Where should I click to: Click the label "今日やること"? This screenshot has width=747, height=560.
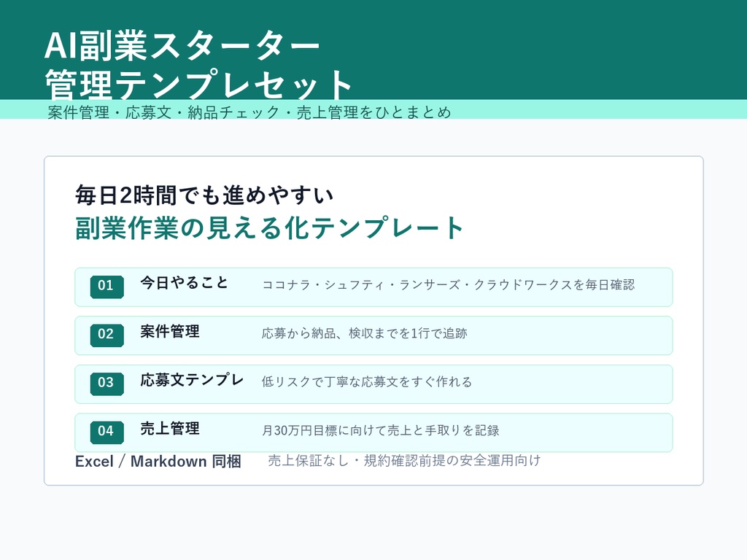pyautogui.click(x=185, y=283)
